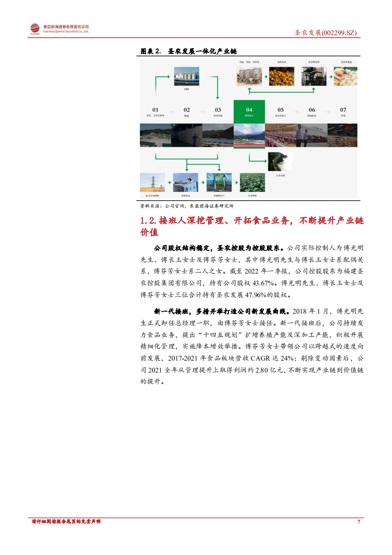
Task: Click the logistics photo with two men
Action: 312,135
